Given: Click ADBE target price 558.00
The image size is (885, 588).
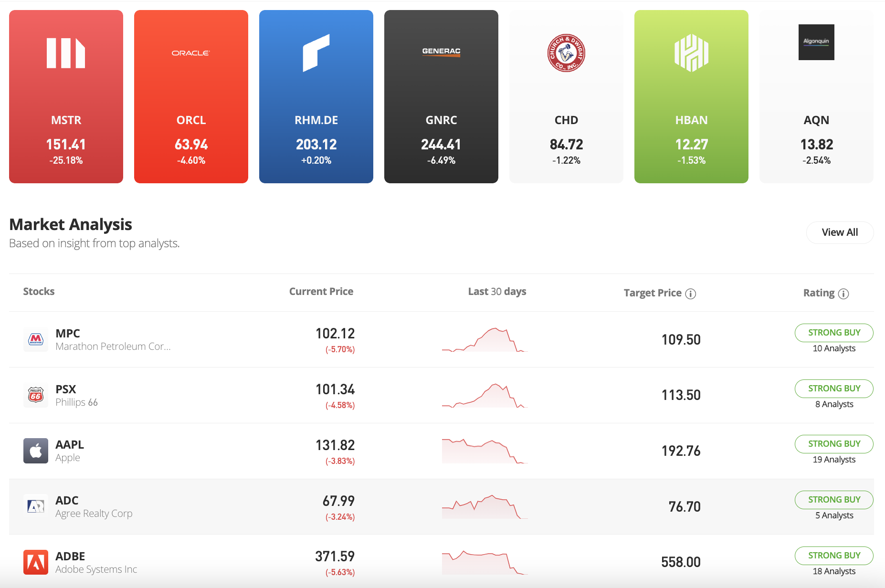Looking at the screenshot, I should coord(681,562).
